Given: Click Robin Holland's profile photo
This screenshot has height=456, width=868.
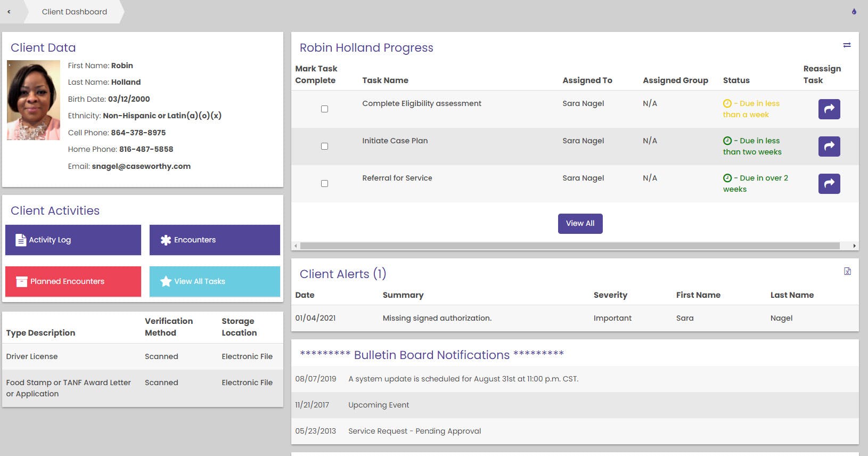Looking at the screenshot, I should tap(34, 100).
